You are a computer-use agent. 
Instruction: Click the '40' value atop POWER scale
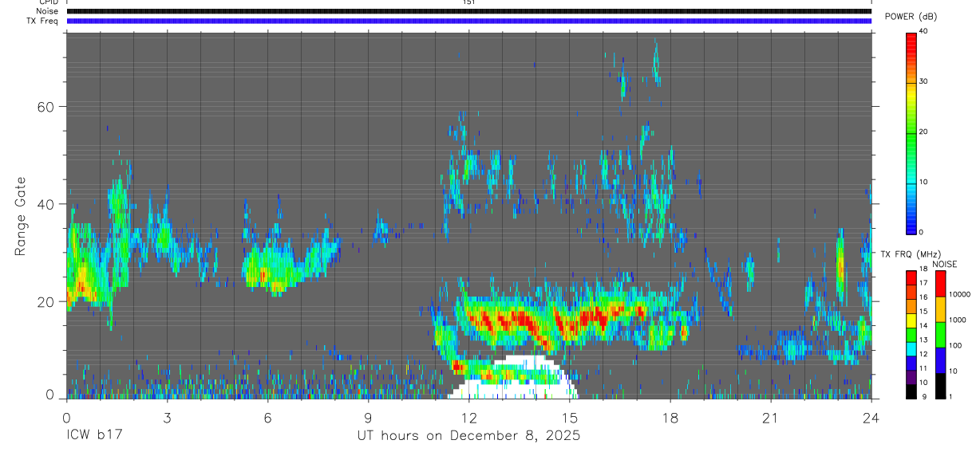tap(925, 31)
